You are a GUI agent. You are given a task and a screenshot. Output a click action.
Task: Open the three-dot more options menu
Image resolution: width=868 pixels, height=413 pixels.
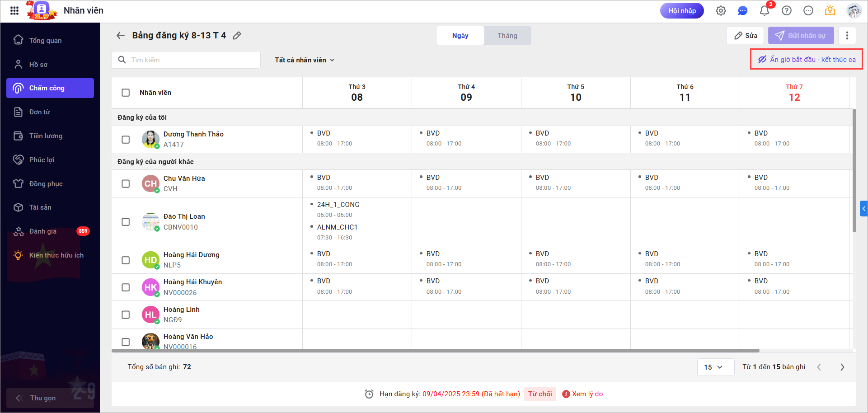(x=847, y=36)
